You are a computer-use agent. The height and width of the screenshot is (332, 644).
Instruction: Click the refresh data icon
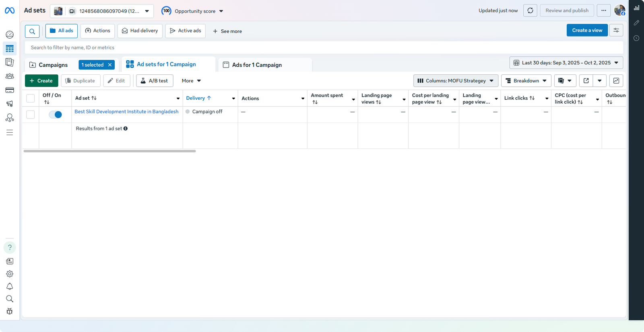point(530,10)
